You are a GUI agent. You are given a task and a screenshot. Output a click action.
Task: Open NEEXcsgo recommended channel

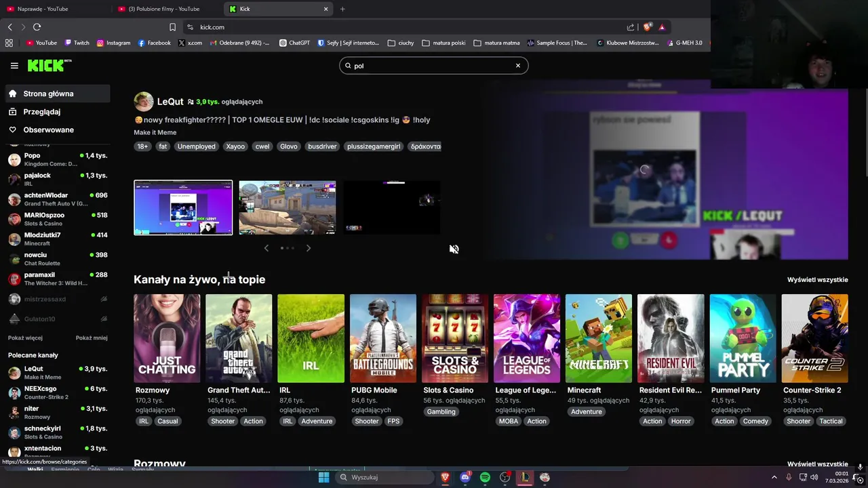pyautogui.click(x=58, y=392)
